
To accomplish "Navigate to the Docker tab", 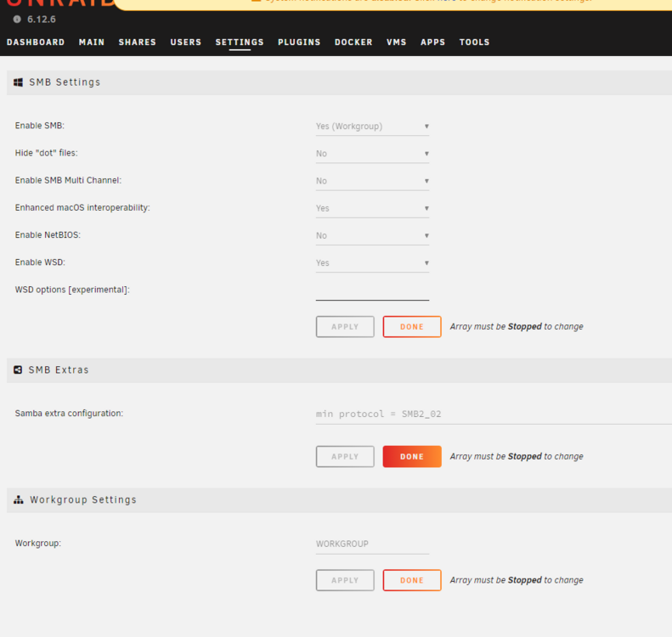I will click(x=353, y=42).
